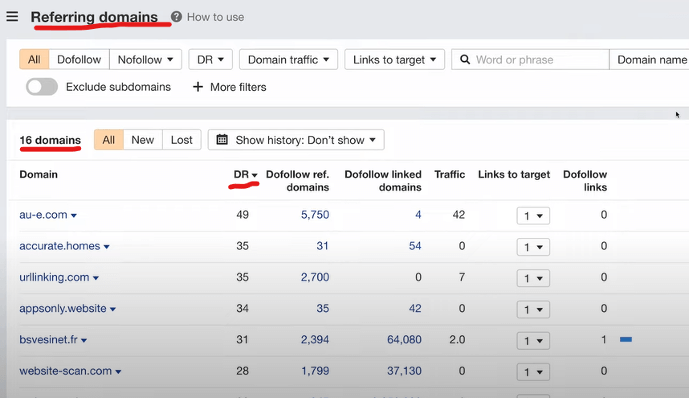
Task: Click 64,080 linked domains for bsvesinet.fr
Action: pyautogui.click(x=404, y=340)
